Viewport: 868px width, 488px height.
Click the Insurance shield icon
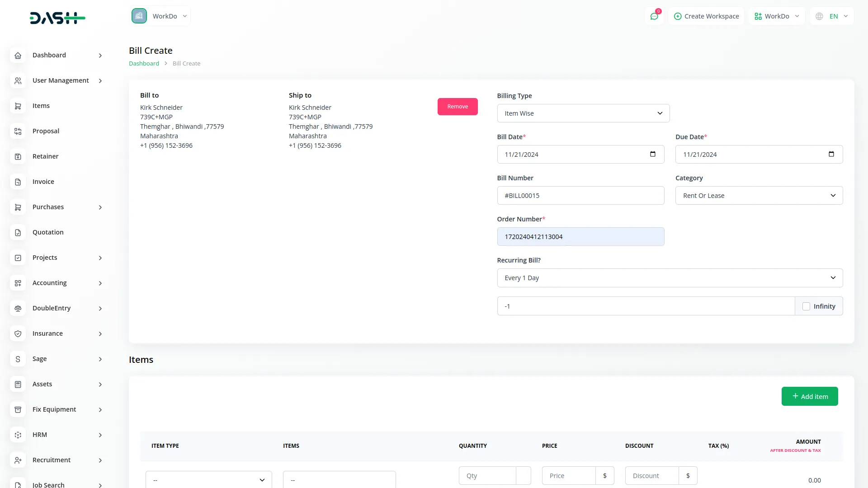[18, 334]
